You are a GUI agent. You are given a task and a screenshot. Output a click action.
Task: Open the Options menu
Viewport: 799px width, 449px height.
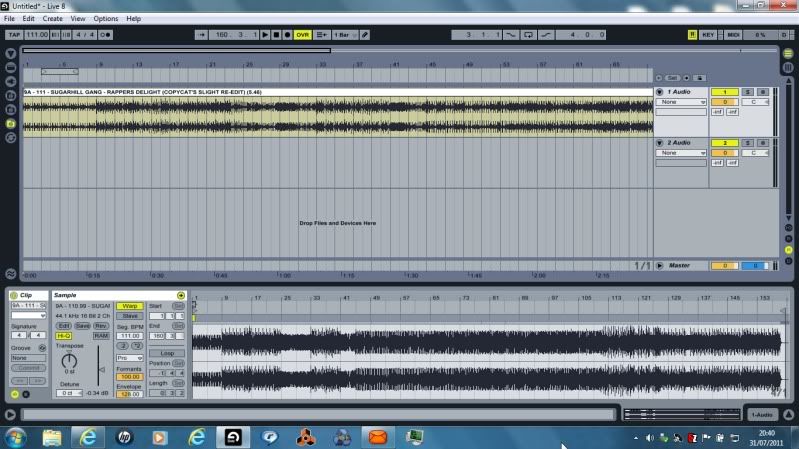(105, 18)
